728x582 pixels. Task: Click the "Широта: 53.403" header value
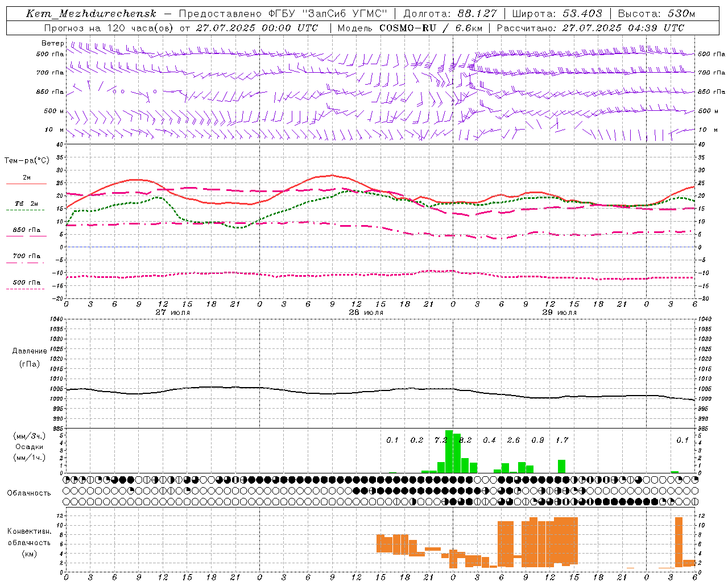point(557,14)
